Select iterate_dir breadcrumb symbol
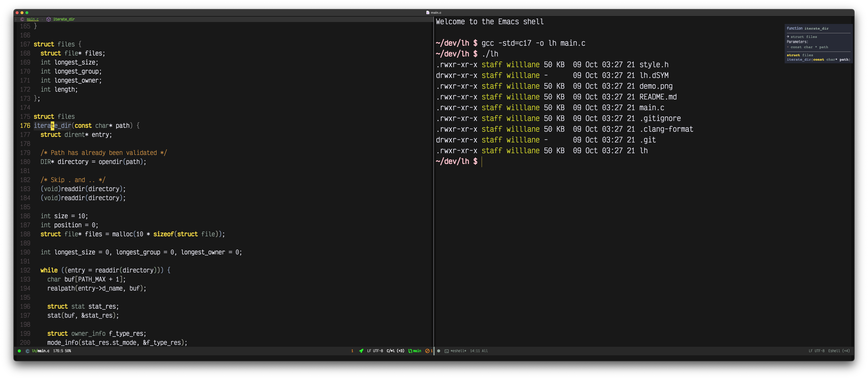Viewport: 868px width, 379px height. point(64,19)
